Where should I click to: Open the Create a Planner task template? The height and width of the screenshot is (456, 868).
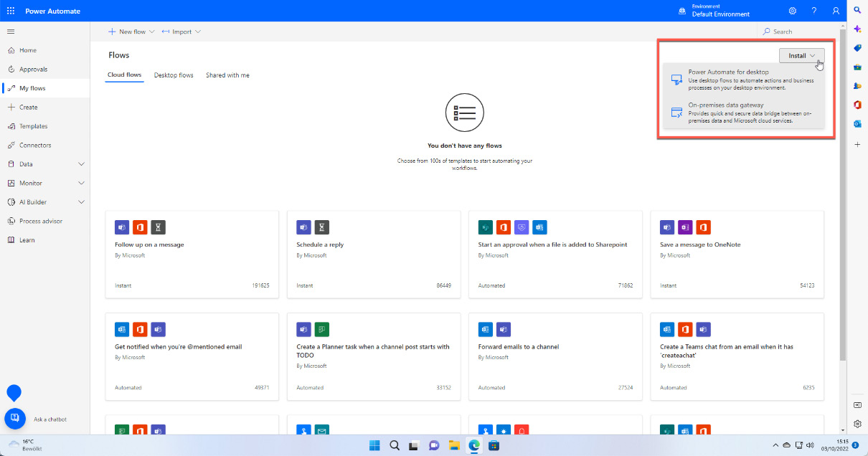(x=374, y=356)
